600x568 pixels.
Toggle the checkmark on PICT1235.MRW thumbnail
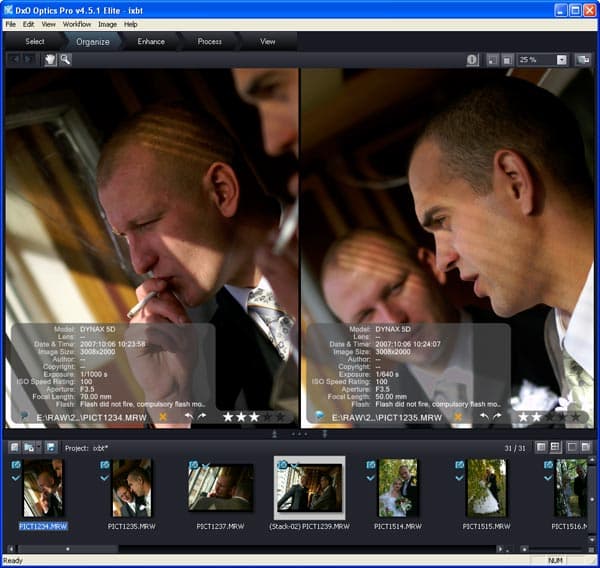click(104, 478)
